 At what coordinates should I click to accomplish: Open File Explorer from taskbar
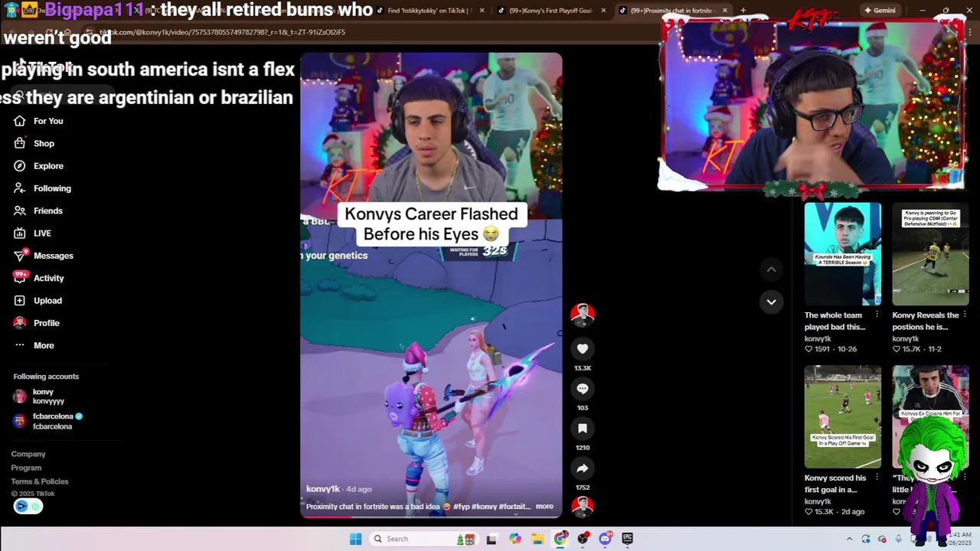537,539
